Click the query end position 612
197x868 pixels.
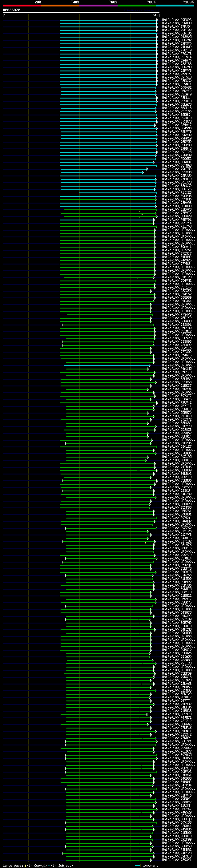155,15
